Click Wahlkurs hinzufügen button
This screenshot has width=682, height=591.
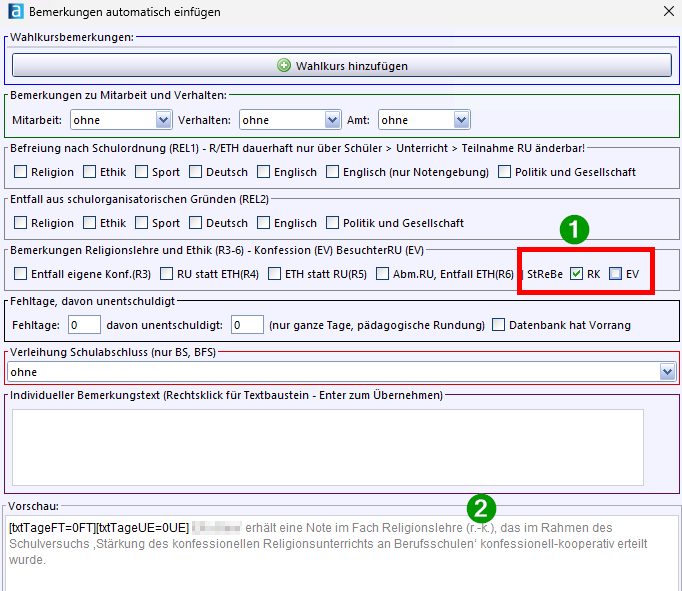[342, 66]
